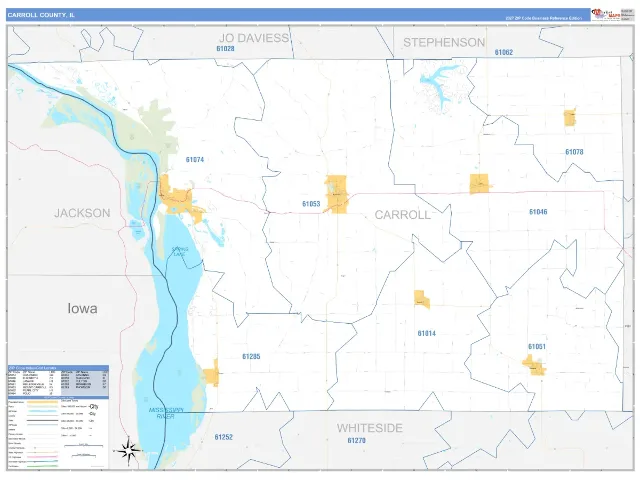Select ZIP code label 61014
The image size is (640, 480).
coord(427,333)
